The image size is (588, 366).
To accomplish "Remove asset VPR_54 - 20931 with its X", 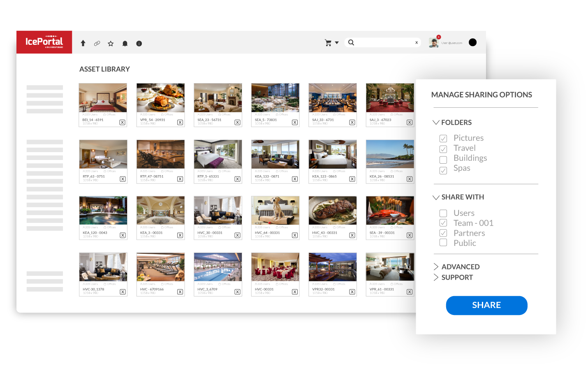I will click(180, 122).
